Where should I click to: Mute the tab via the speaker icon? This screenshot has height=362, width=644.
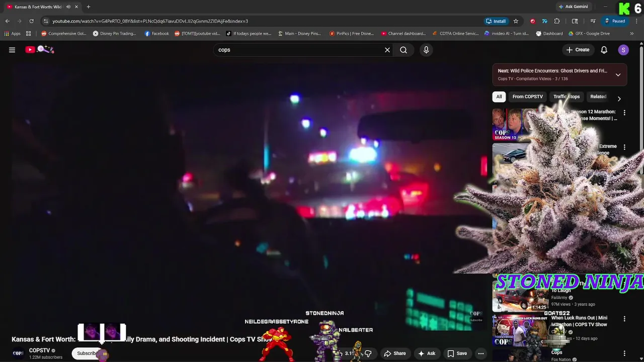click(68, 7)
